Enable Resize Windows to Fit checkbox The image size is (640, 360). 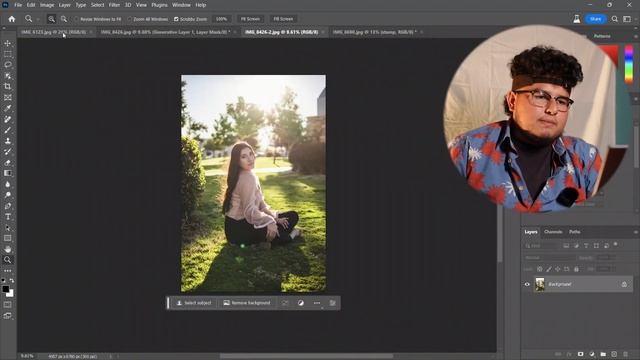coord(76,19)
